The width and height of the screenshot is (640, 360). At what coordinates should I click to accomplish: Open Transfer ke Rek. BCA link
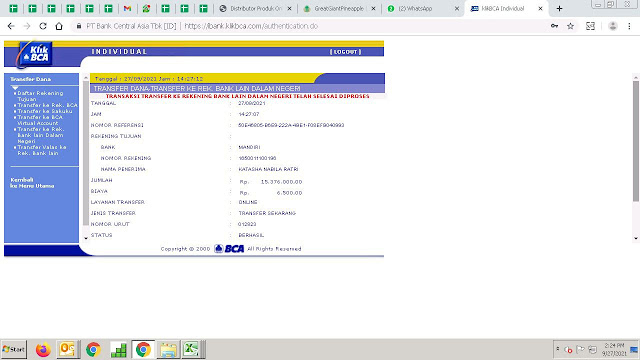click(47, 105)
